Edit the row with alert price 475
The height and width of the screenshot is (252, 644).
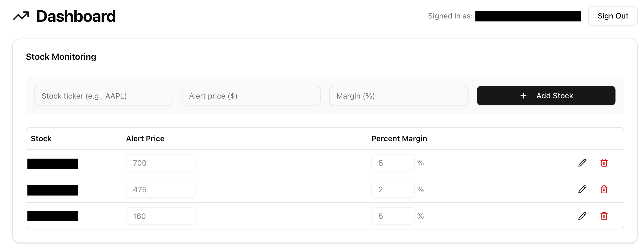tap(582, 189)
